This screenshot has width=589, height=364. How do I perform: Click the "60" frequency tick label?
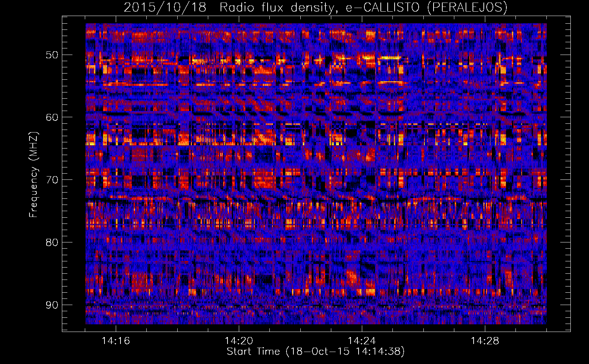tap(52, 117)
